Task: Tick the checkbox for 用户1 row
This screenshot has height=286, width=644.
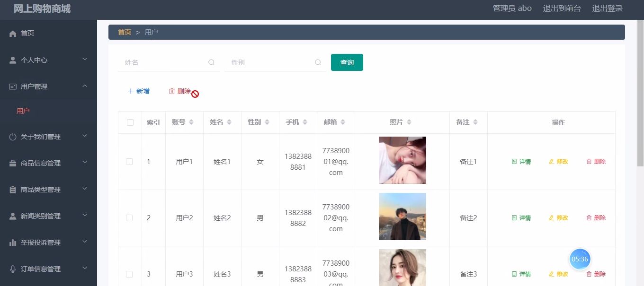Action: coord(129,162)
